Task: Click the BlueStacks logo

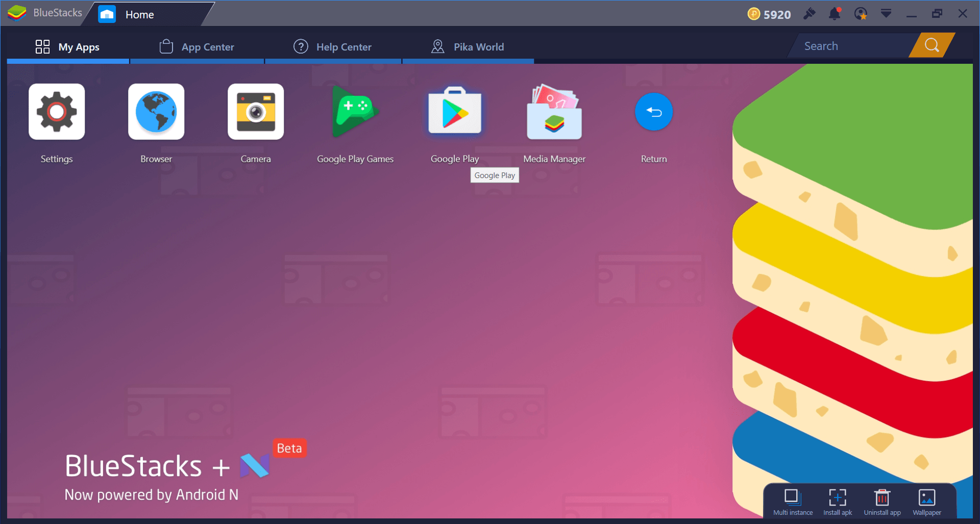Action: pos(17,13)
